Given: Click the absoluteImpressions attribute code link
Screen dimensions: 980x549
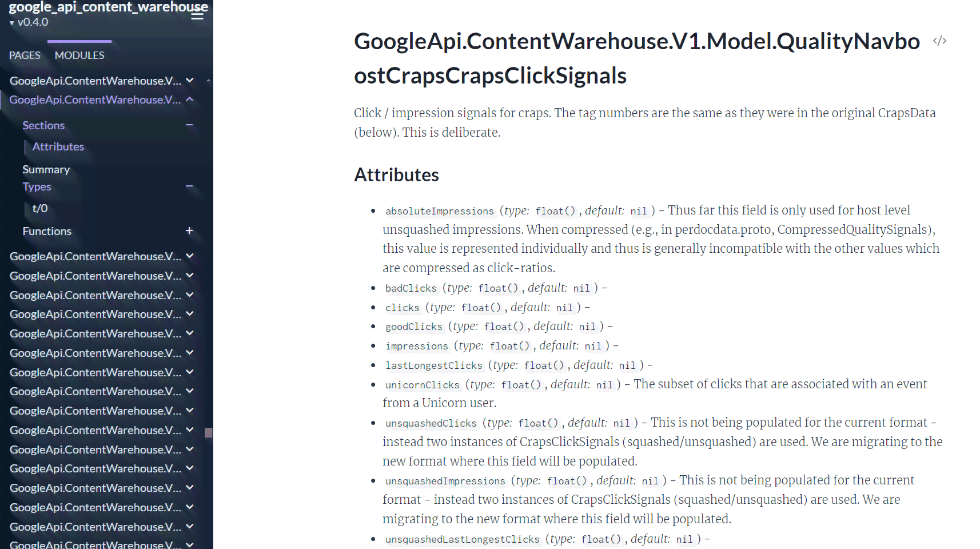Looking at the screenshot, I should pos(439,211).
